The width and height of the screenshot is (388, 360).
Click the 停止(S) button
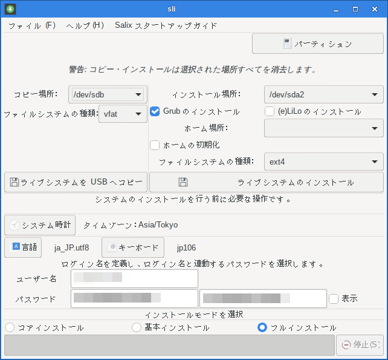coord(360,345)
